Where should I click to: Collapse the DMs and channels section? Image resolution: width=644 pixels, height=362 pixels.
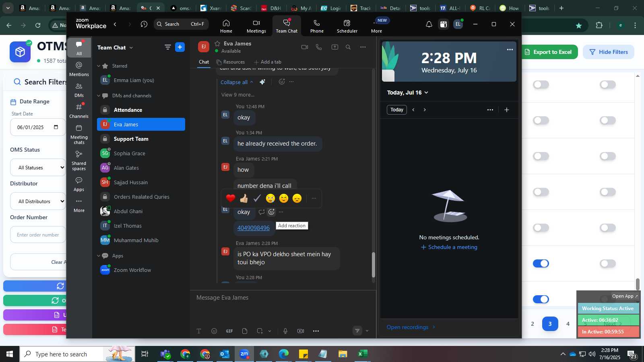click(x=99, y=96)
